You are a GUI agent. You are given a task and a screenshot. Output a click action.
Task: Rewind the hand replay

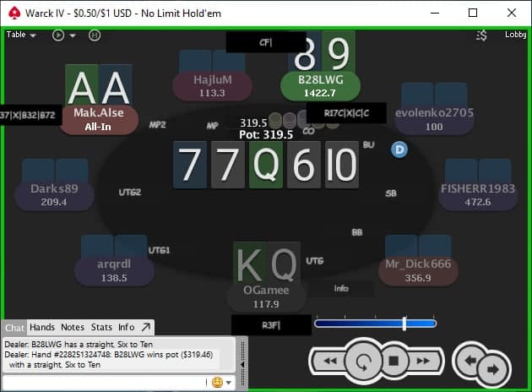click(x=330, y=361)
